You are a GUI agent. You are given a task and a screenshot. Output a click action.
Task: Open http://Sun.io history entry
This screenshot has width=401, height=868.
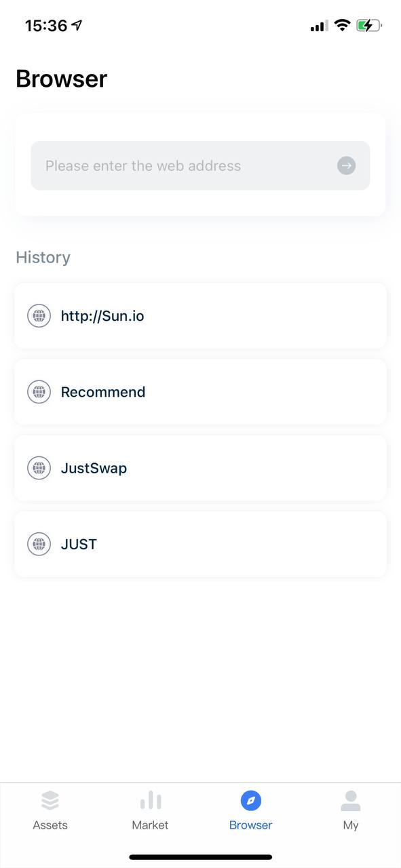(x=200, y=316)
